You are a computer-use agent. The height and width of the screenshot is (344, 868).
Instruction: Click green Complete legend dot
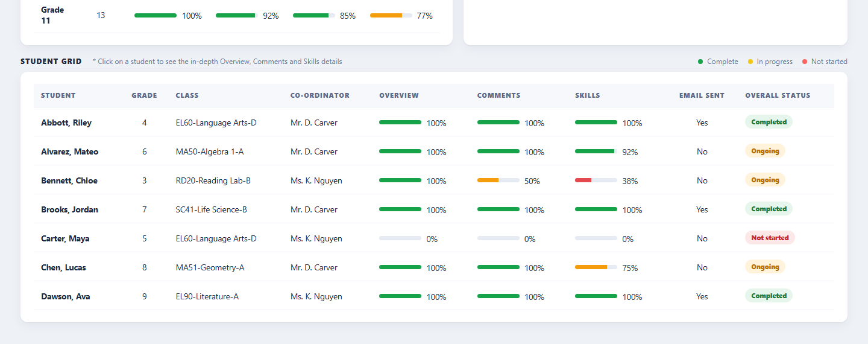click(700, 62)
